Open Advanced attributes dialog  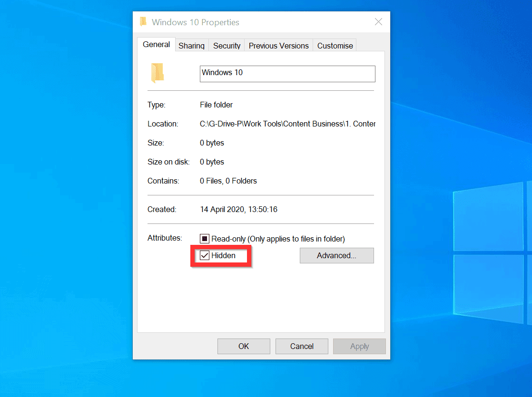point(336,256)
